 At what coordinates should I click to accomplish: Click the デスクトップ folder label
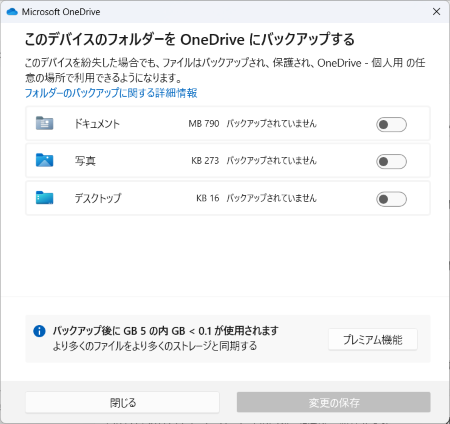(98, 198)
